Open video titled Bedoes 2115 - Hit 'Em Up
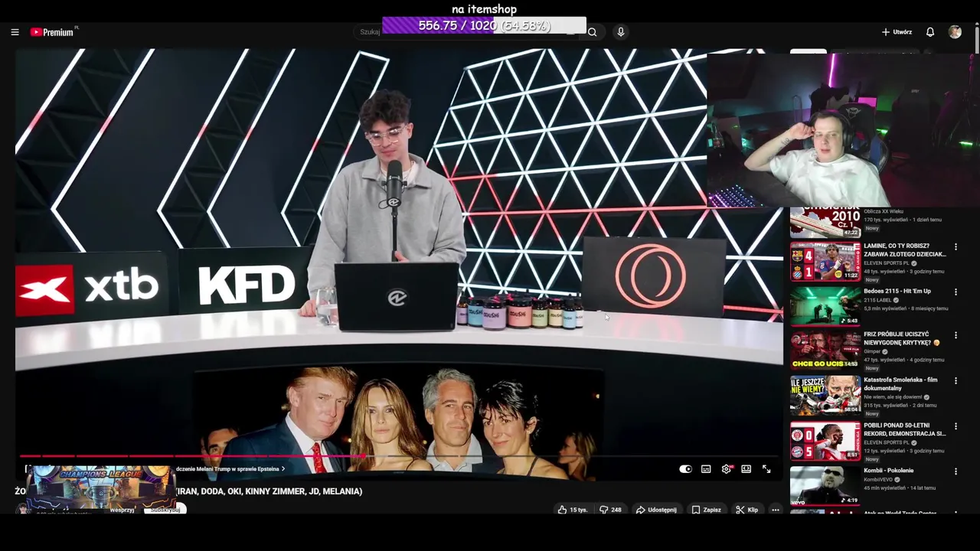Screen dimensions: 980x551 (x=897, y=291)
